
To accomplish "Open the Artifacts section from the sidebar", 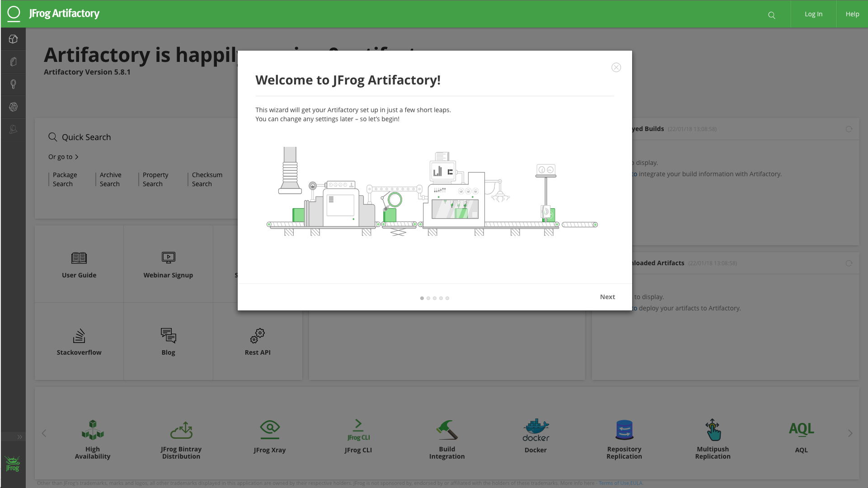I will coord(13,61).
